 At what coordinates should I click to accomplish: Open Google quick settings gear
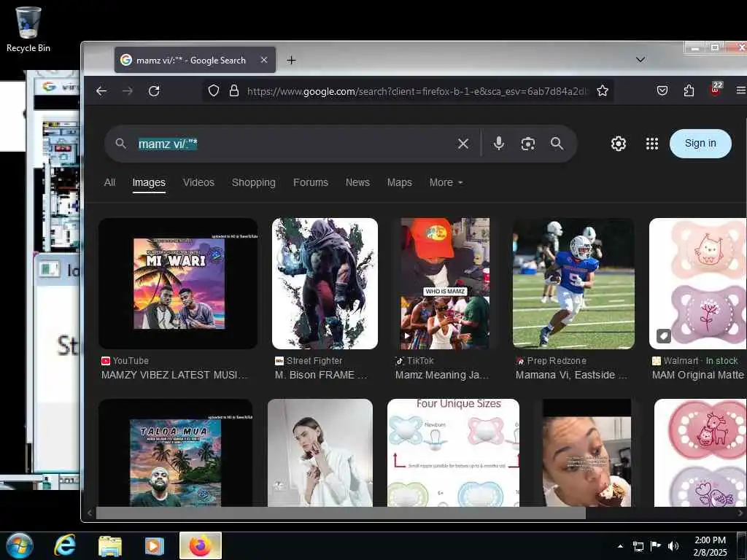[x=619, y=144]
